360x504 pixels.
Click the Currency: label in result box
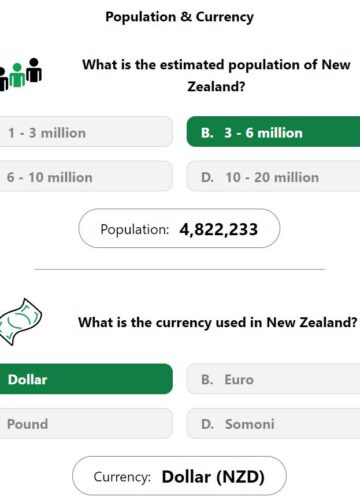(122, 477)
